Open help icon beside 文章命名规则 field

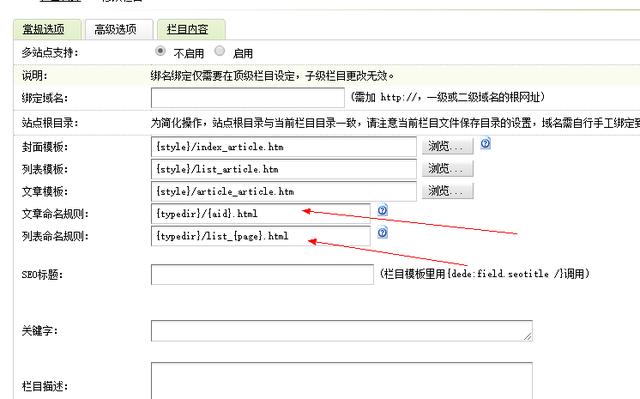pyautogui.click(x=382, y=210)
